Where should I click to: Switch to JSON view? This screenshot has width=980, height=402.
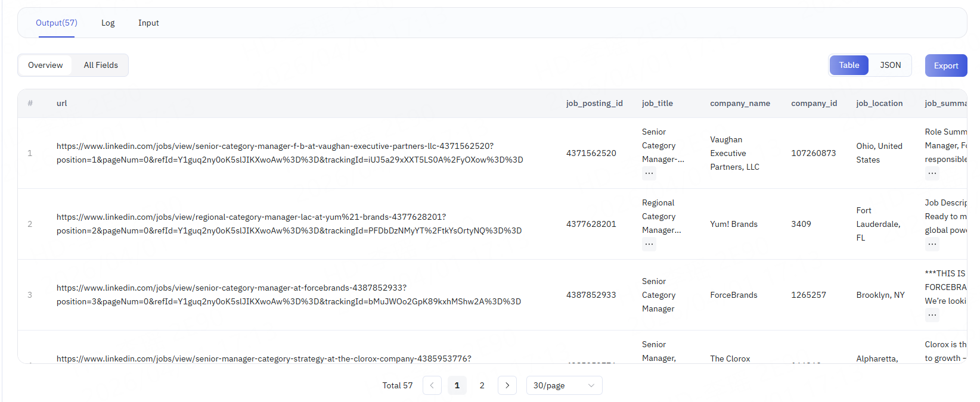pos(890,66)
